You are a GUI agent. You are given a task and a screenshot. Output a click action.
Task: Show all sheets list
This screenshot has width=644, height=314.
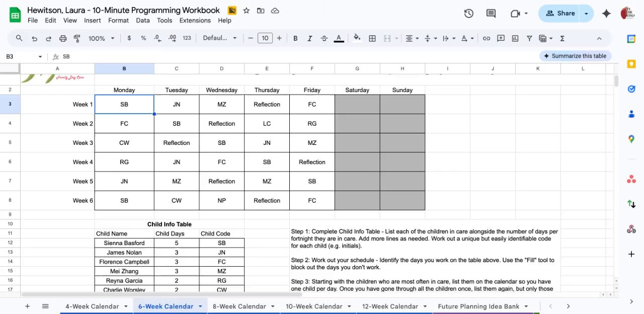tap(45, 306)
